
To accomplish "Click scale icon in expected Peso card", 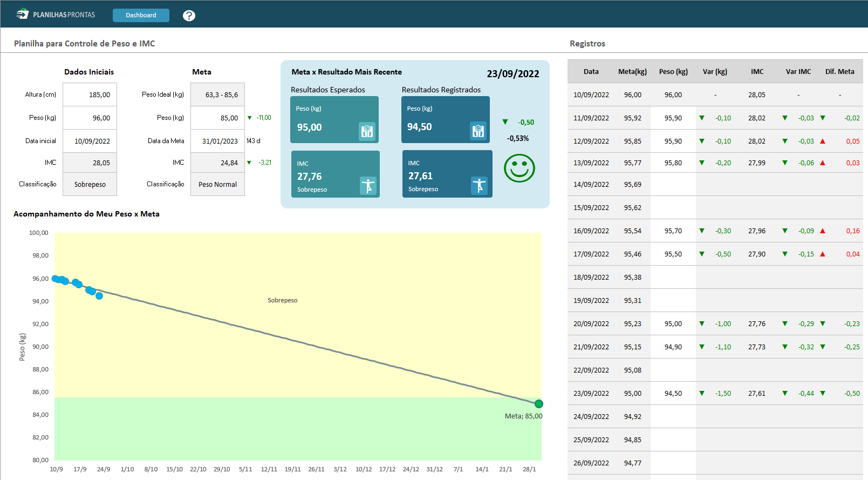I will (x=367, y=131).
